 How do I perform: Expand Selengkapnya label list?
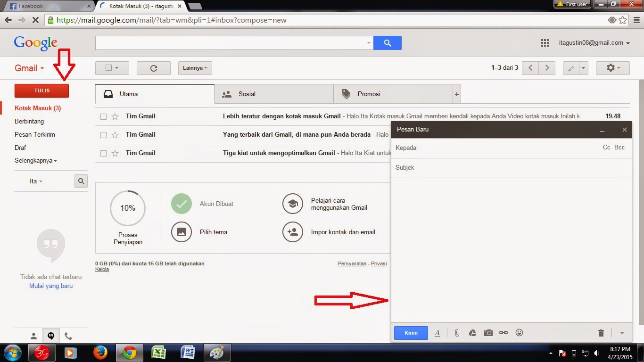pyautogui.click(x=36, y=161)
